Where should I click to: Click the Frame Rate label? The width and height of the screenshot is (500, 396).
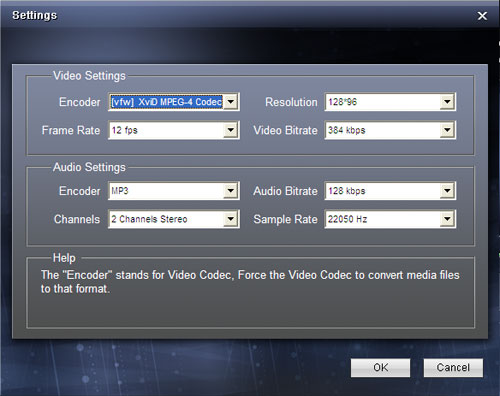point(71,130)
